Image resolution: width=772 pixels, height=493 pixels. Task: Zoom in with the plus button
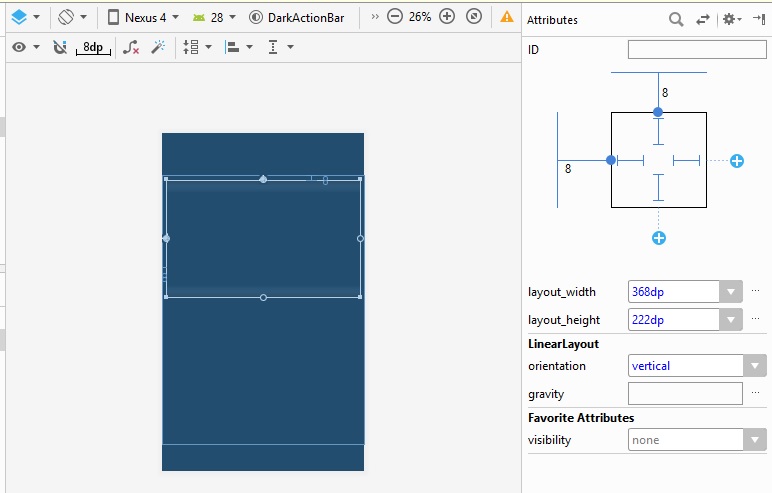(x=447, y=17)
